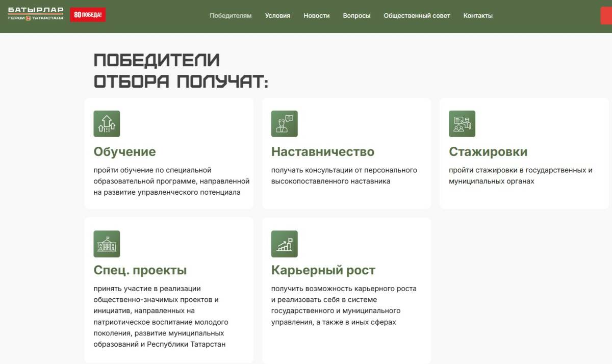Click the Стажировки internship icon
Viewport: 612px width, 364px height.
tap(462, 124)
